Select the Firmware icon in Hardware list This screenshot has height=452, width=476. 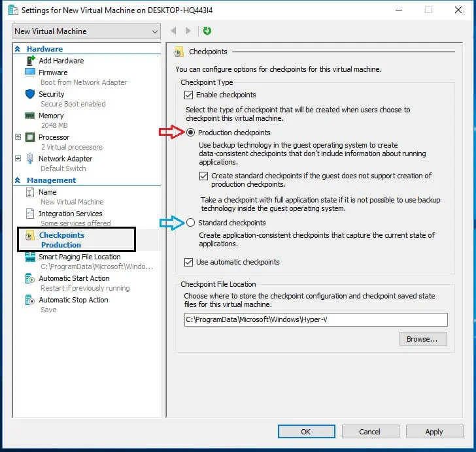29,73
